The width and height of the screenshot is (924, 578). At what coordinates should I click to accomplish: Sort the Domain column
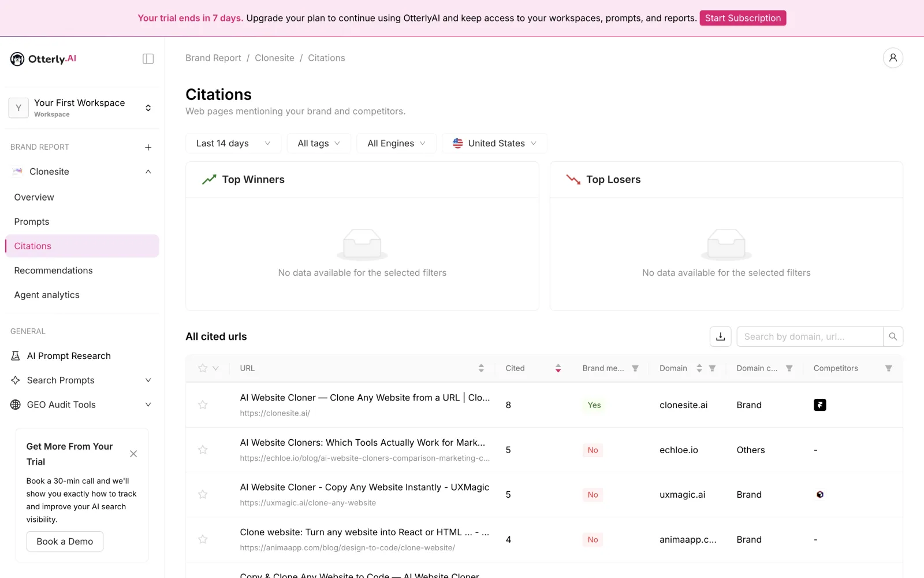pyautogui.click(x=699, y=368)
